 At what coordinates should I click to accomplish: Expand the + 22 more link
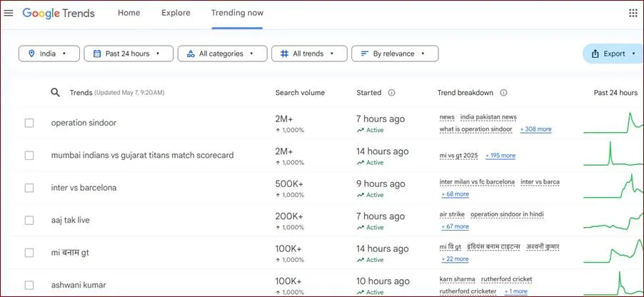[x=455, y=258]
